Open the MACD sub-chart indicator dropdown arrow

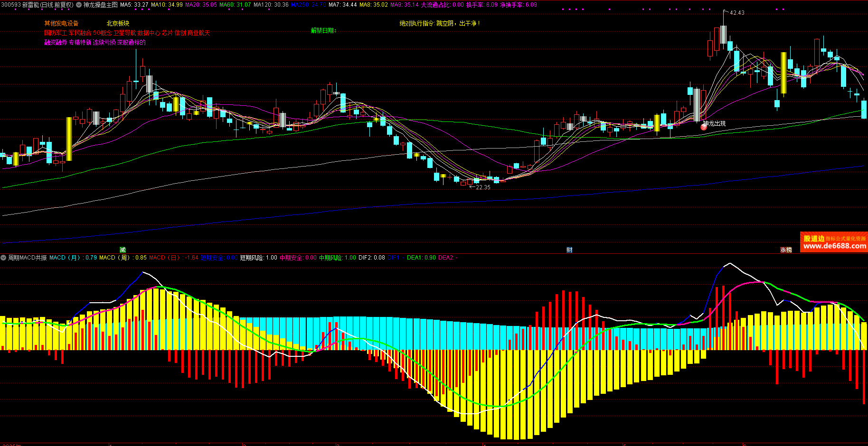click(3, 258)
